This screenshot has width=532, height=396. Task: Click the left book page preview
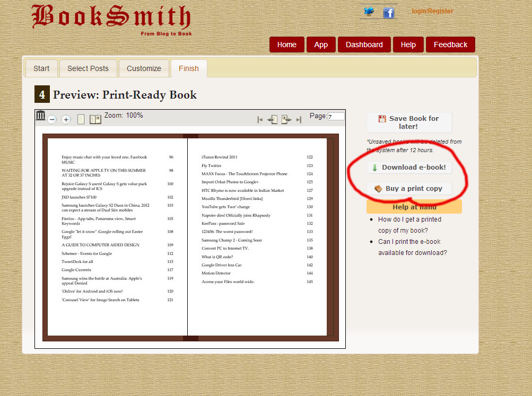pos(117,237)
